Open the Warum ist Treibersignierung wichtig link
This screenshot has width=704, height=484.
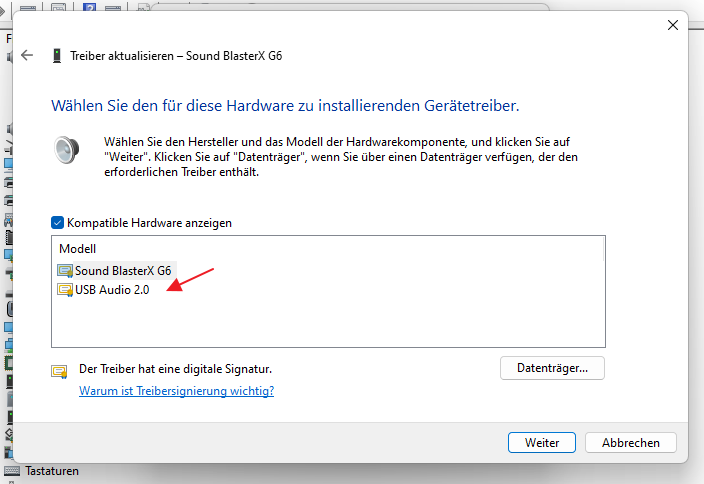tap(176, 391)
